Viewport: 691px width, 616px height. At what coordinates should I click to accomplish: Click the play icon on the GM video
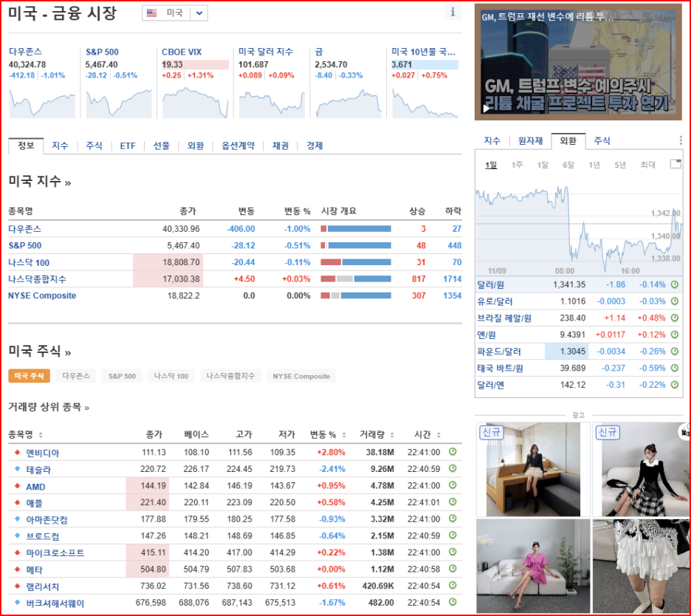[486, 108]
